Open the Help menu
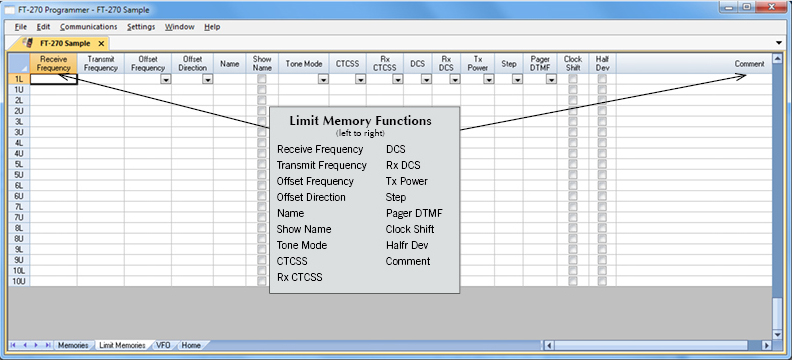This screenshot has width=792, height=360. click(212, 27)
